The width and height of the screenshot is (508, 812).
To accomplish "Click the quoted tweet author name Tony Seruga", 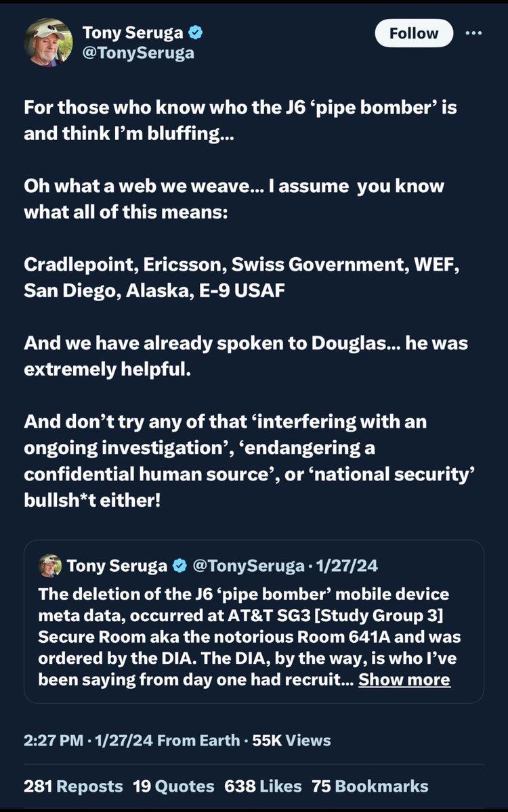I will (x=118, y=566).
